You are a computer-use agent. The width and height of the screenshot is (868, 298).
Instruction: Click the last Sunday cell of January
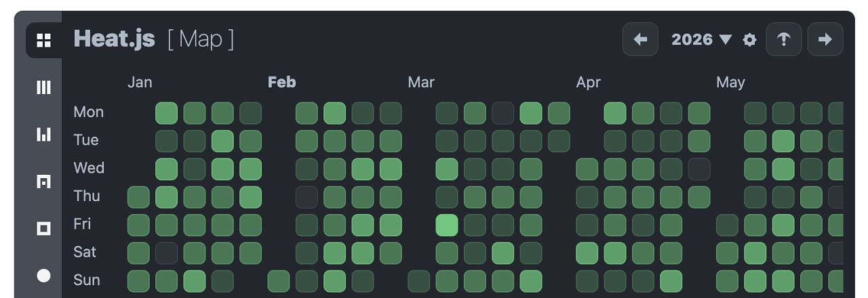click(222, 281)
